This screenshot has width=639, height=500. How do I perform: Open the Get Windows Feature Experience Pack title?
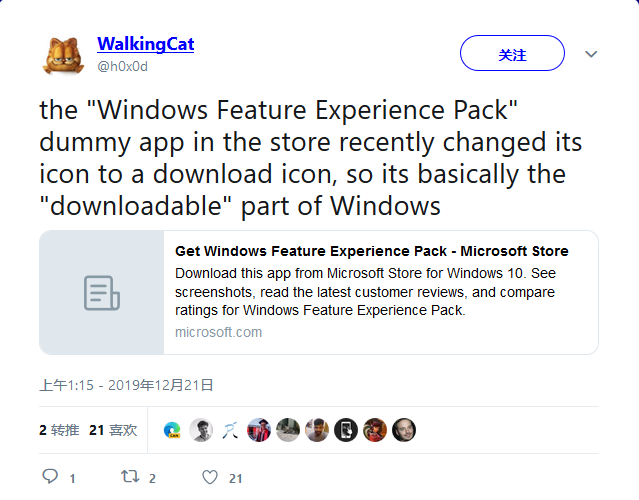(371, 251)
